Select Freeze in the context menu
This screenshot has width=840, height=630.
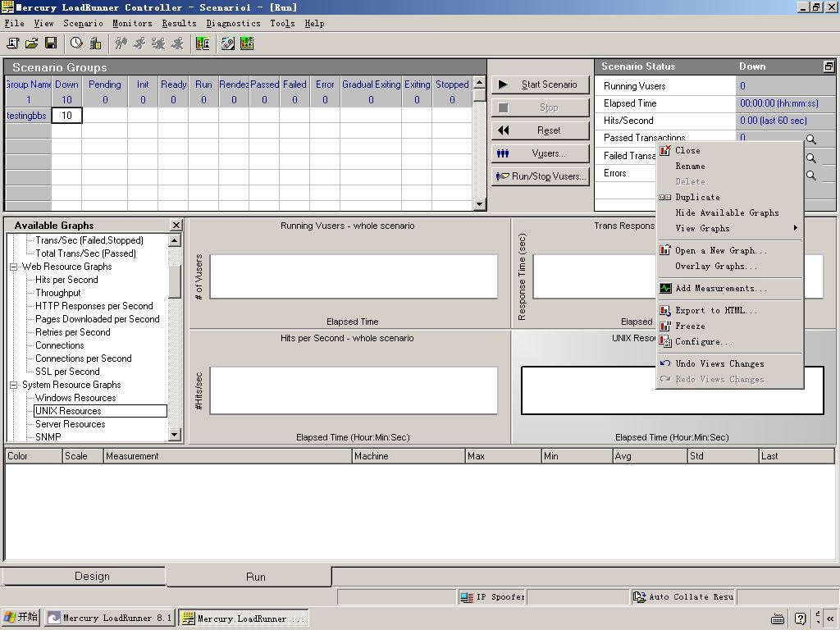[x=729, y=326]
